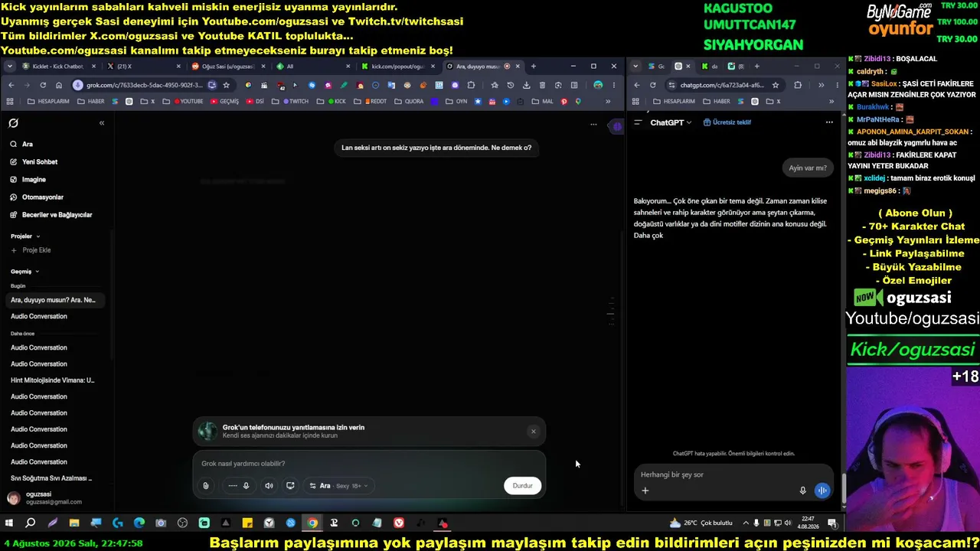Expand the Projeler section
Viewport: 980px width, 551px height.
[25, 236]
